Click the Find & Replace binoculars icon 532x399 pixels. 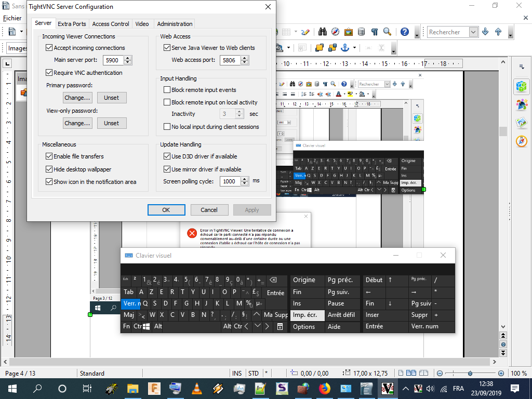[322, 32]
